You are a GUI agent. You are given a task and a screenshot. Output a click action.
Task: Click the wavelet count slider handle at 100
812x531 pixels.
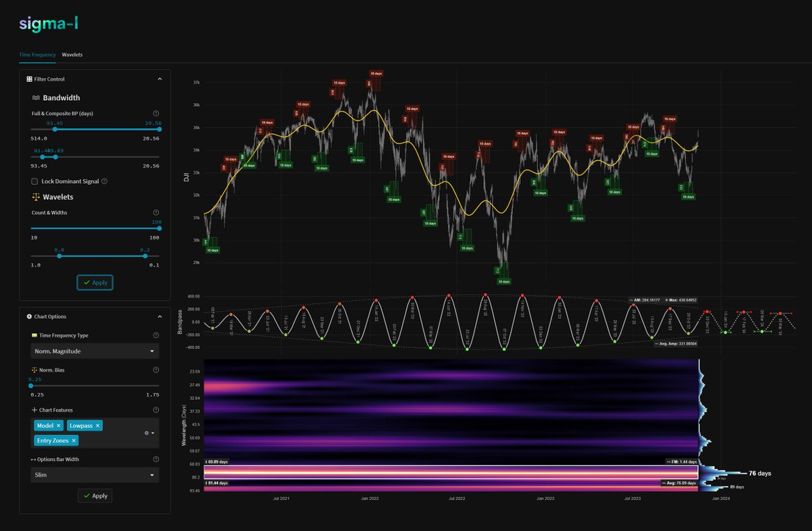(x=159, y=229)
